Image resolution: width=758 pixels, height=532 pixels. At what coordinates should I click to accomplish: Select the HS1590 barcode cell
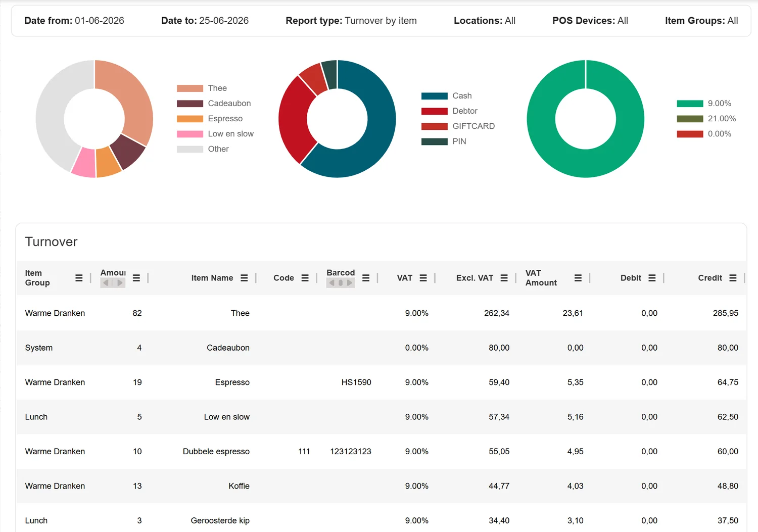[x=356, y=382]
